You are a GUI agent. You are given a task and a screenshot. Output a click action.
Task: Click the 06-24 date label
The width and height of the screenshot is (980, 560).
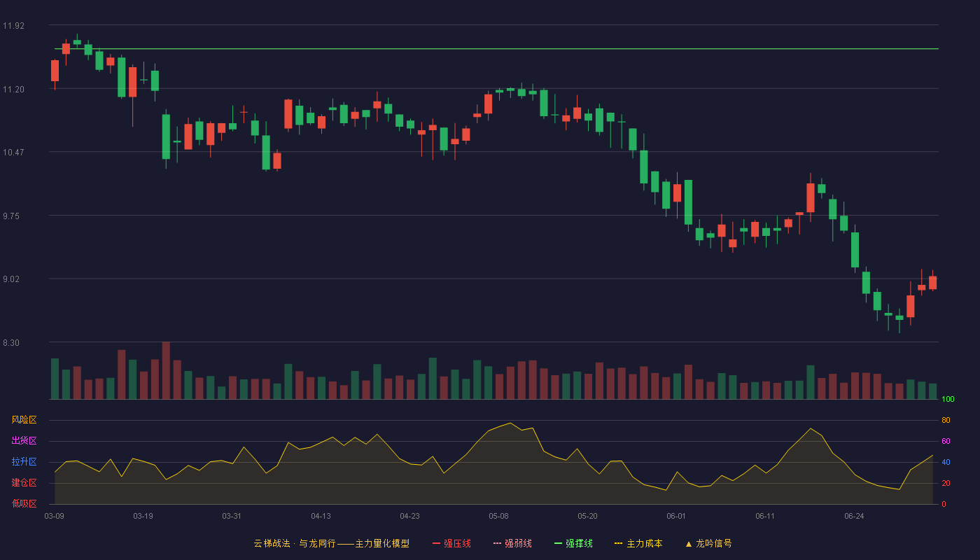(x=854, y=516)
